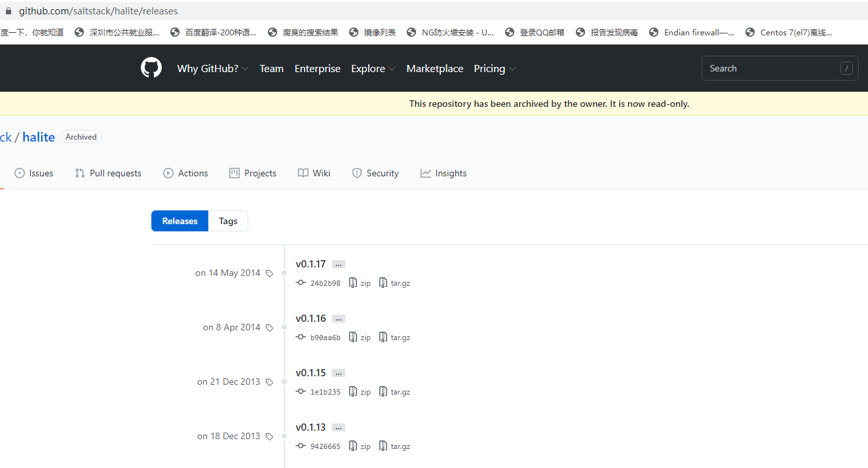This screenshot has height=468, width=868.
Task: Expand the ellipsis details for v0.1.16
Action: pos(338,319)
